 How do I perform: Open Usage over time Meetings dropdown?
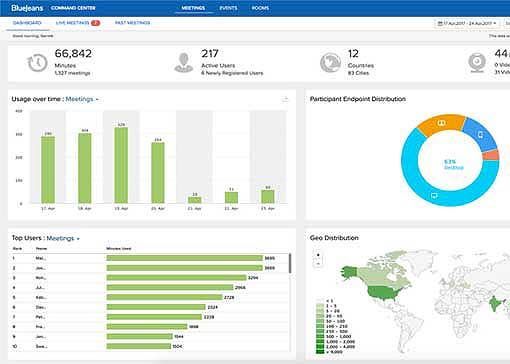click(82, 99)
